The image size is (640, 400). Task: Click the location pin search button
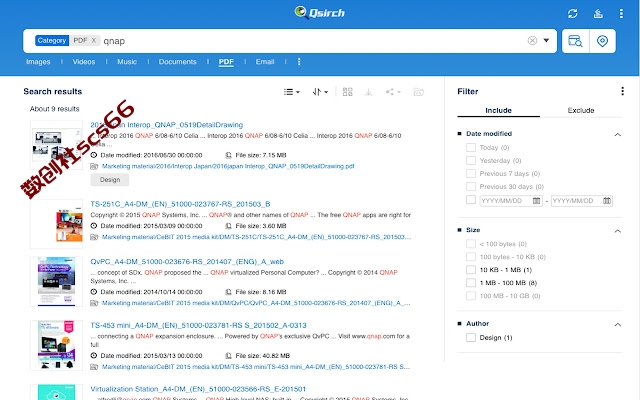(602, 41)
